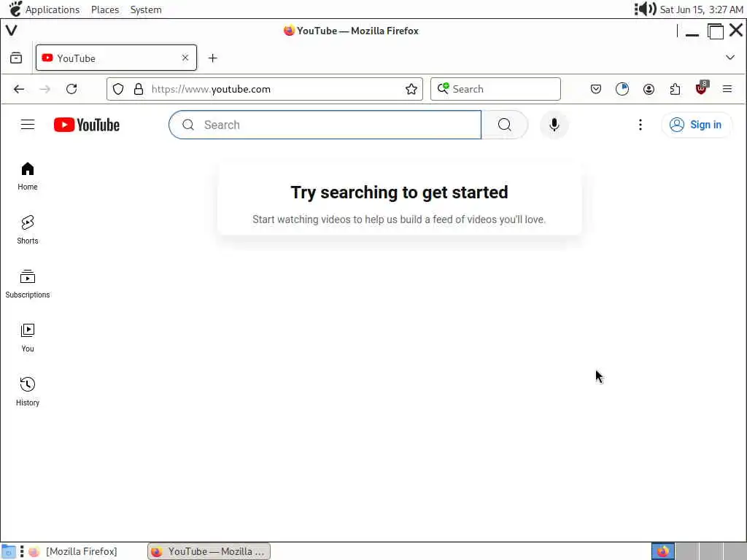Screen dimensions: 747x560
Task: Open tracking protection shield icon
Action: point(118,89)
